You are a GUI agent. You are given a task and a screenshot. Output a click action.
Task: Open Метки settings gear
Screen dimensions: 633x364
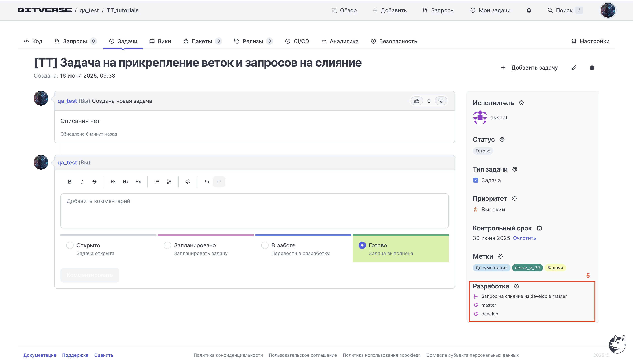pyautogui.click(x=500, y=256)
